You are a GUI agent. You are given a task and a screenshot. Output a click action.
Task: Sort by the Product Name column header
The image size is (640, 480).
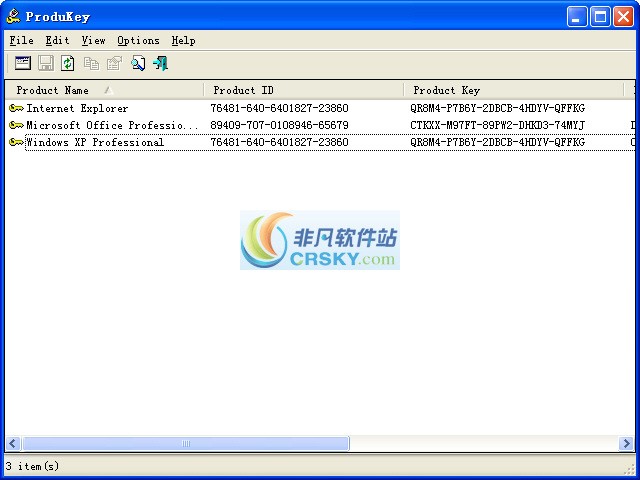click(104, 90)
